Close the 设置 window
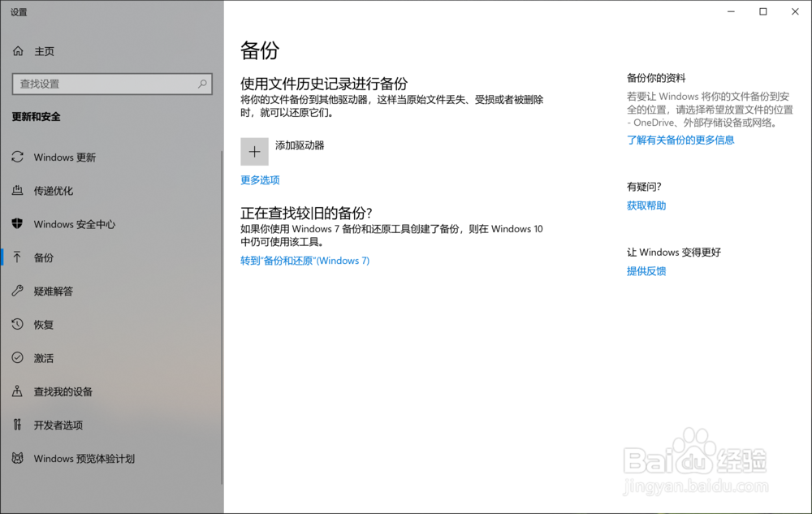 click(x=795, y=11)
